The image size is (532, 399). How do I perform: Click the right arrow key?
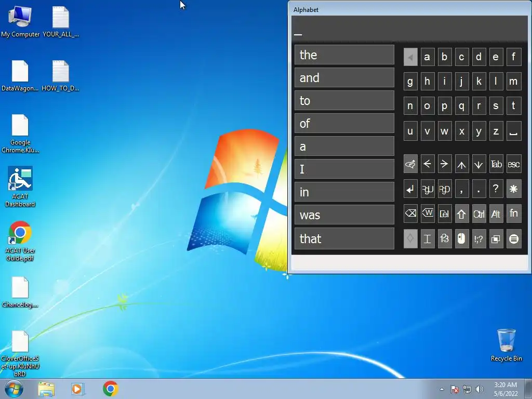click(x=445, y=164)
